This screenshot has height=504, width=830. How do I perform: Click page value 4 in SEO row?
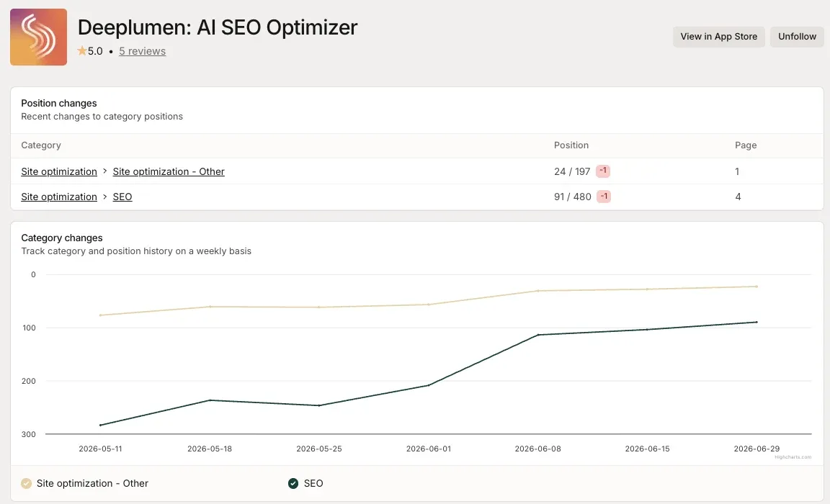tap(738, 197)
